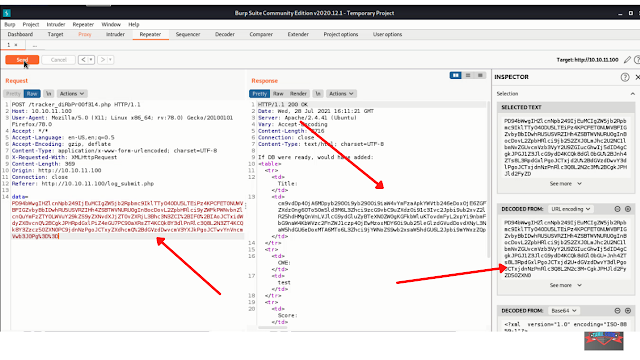Toggle Response Raw view
Viewport: 640px width, 360px height.
(278, 93)
